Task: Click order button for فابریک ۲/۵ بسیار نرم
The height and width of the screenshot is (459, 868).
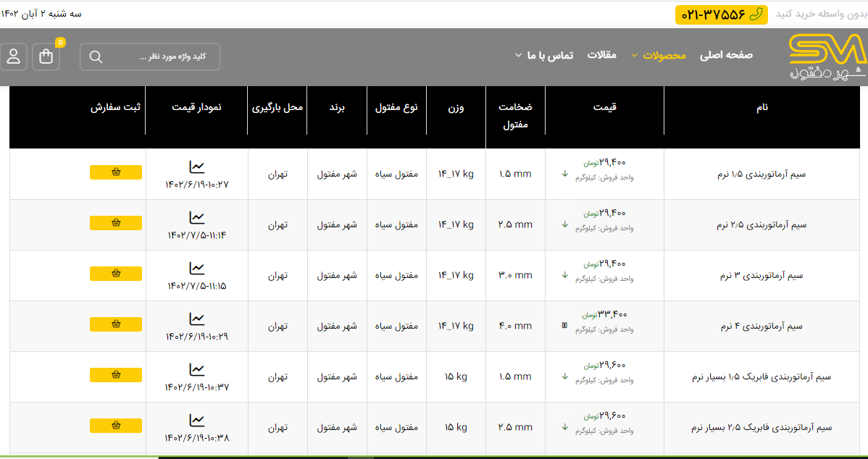Action: pyautogui.click(x=116, y=426)
